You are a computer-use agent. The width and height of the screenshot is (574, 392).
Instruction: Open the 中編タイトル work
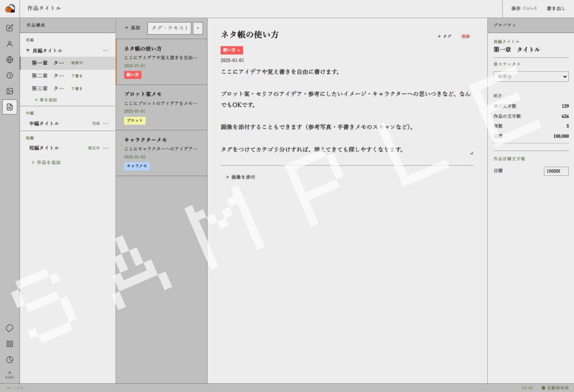coord(44,123)
